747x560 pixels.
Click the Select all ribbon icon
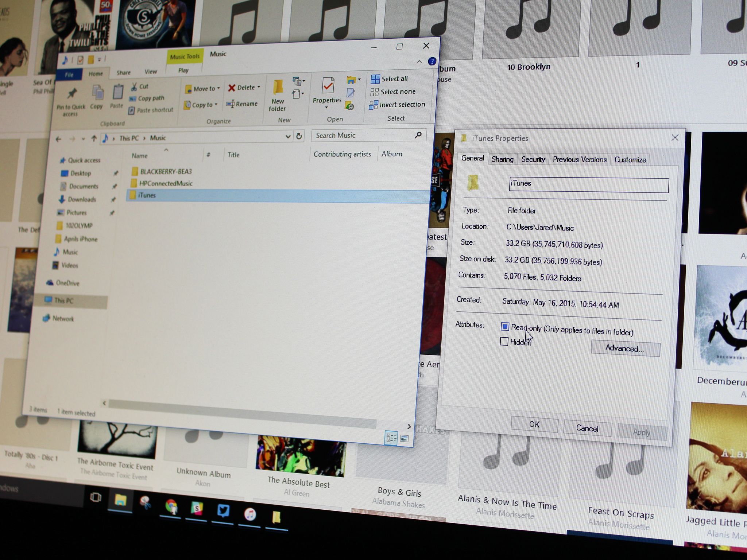[x=375, y=79]
